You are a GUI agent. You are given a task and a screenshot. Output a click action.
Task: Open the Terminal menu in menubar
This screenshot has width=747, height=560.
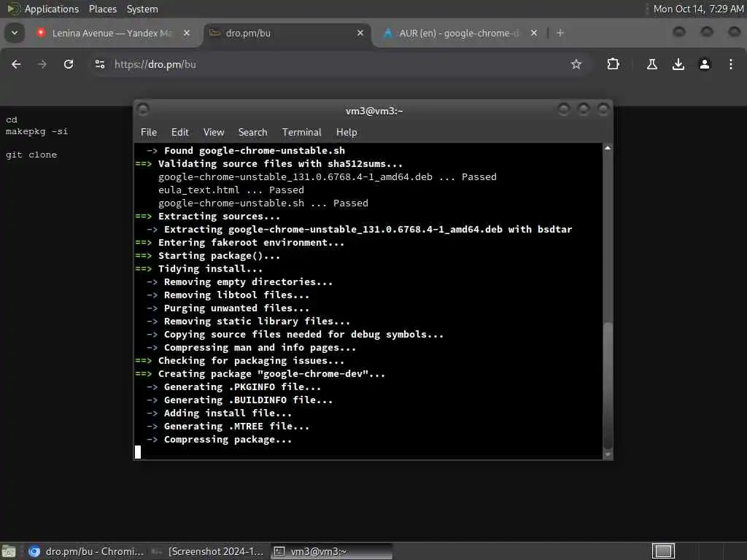(301, 133)
